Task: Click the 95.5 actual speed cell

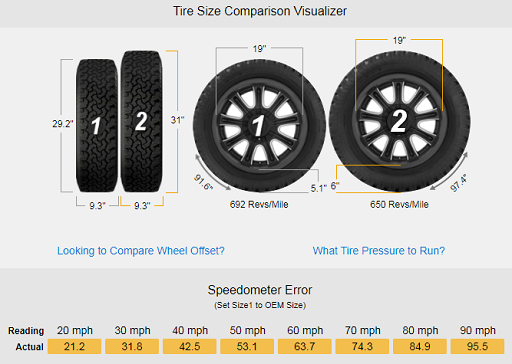Action: click(477, 346)
